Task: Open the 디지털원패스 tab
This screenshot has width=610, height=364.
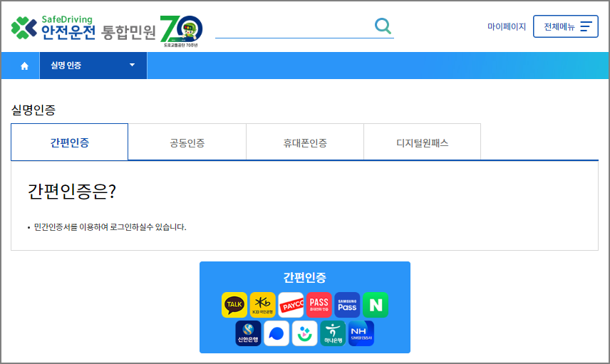Action: coord(423,142)
